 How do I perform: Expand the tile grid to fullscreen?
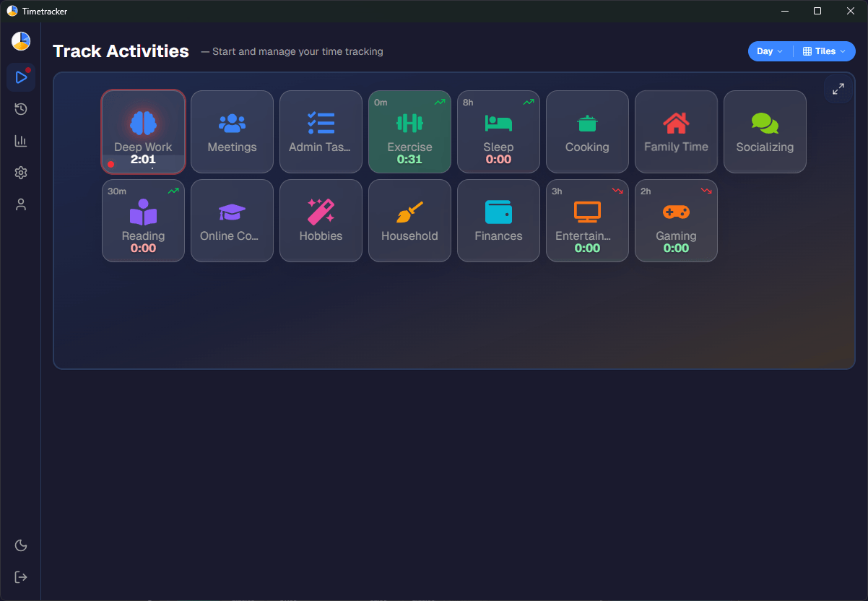(838, 88)
